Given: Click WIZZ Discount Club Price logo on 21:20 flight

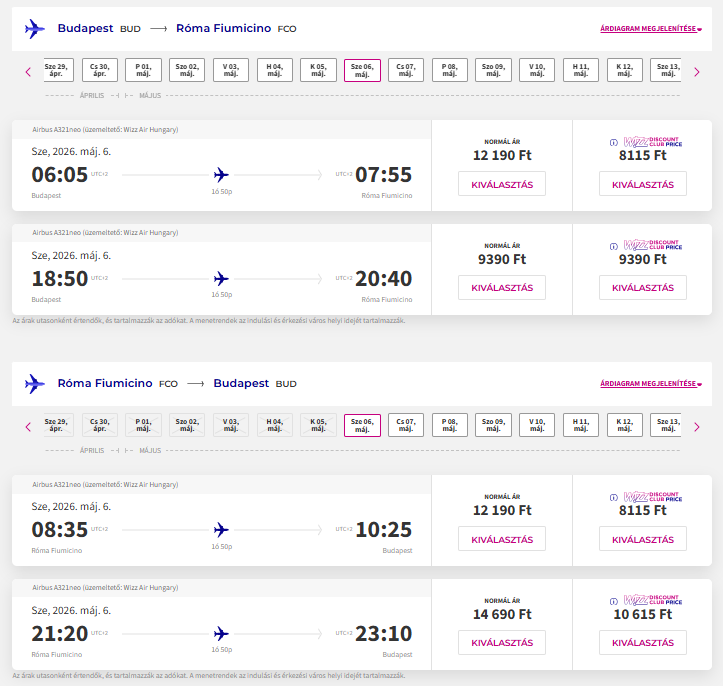Looking at the screenshot, I should (652, 600).
